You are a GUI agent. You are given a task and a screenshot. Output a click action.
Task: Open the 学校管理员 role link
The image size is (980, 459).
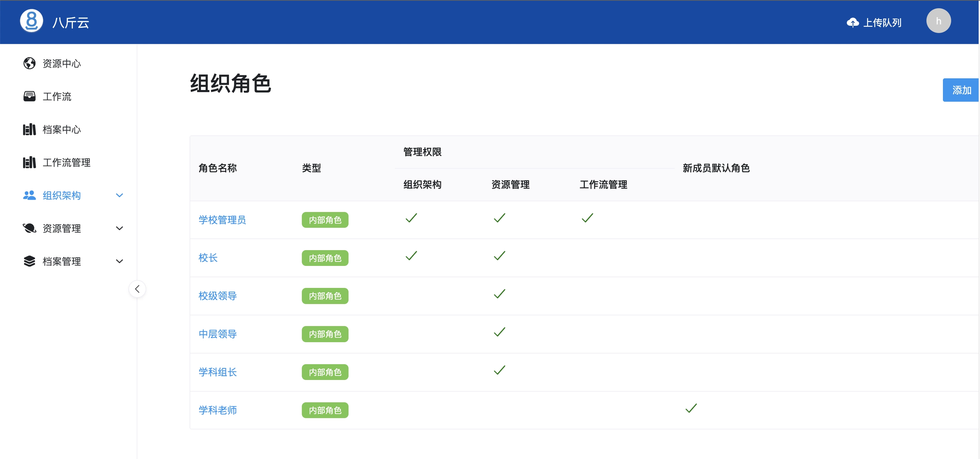click(222, 220)
